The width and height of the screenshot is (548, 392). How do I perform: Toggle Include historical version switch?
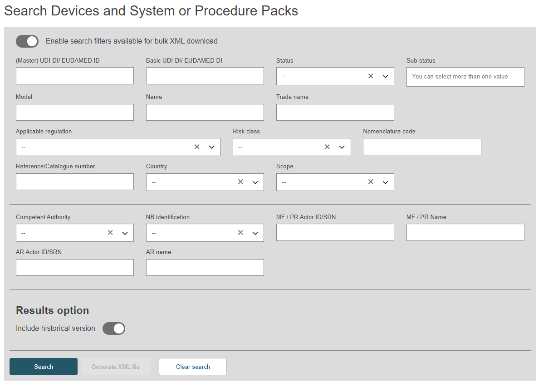tap(114, 328)
